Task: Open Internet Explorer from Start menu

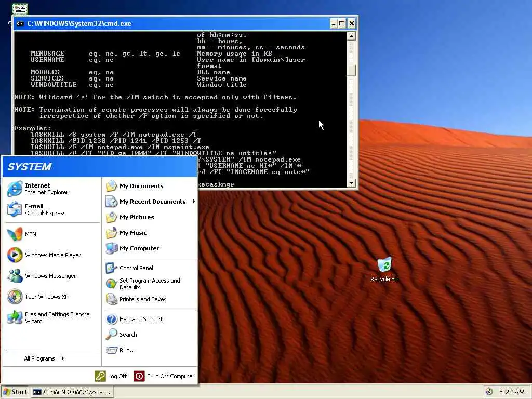Action: (x=15, y=189)
